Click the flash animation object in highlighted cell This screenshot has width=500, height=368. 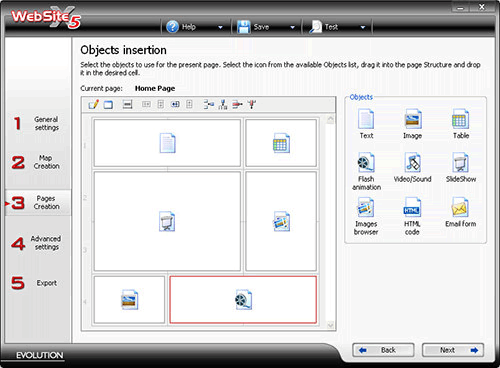[243, 299]
